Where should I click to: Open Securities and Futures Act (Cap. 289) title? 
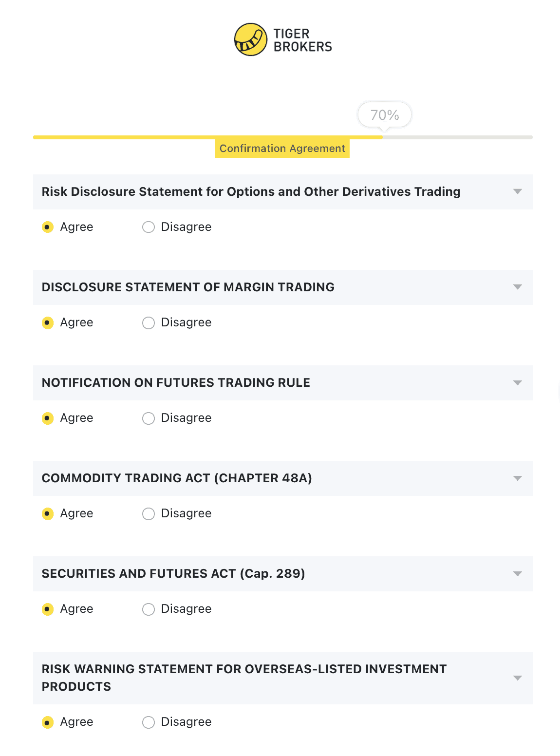pyautogui.click(x=173, y=573)
